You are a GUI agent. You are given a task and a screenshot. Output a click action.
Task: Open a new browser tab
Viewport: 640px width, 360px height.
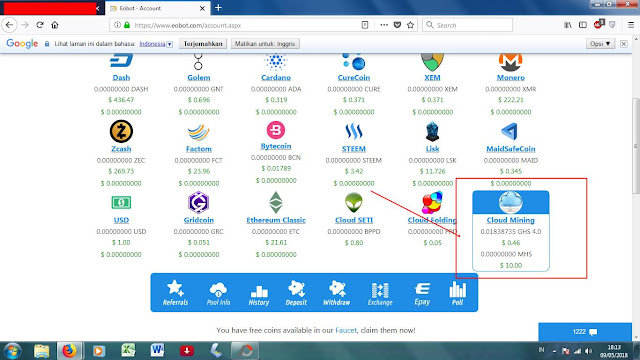tap(218, 8)
